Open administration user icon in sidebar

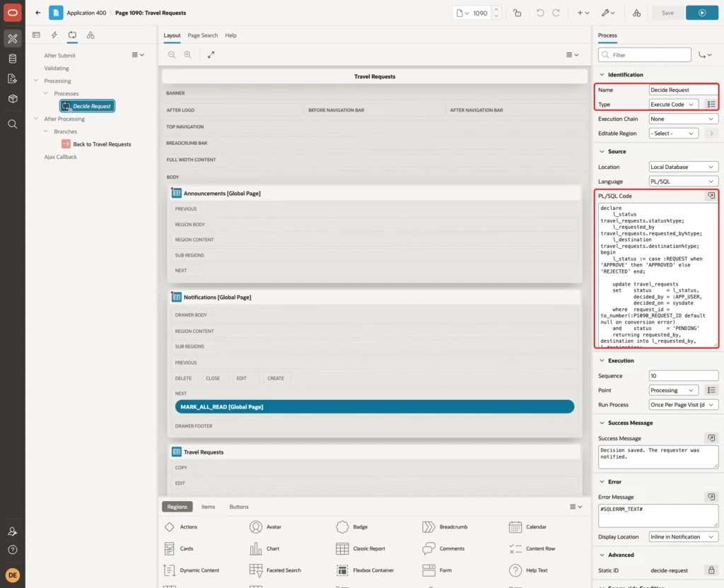coord(13,531)
